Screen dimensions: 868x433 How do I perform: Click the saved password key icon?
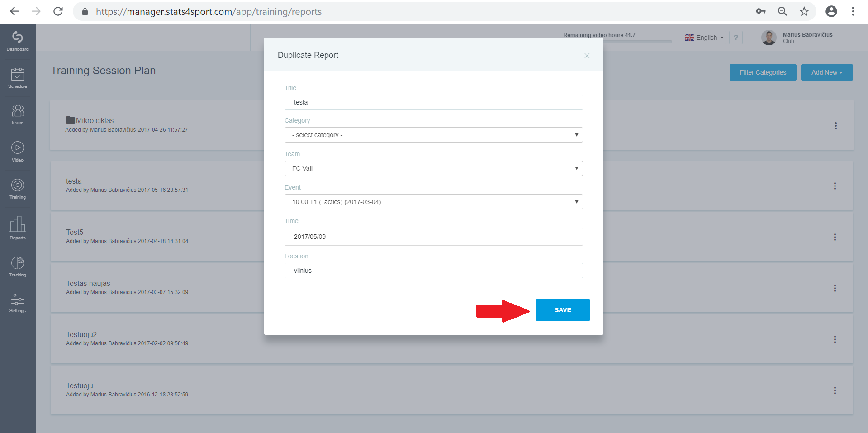click(x=761, y=11)
